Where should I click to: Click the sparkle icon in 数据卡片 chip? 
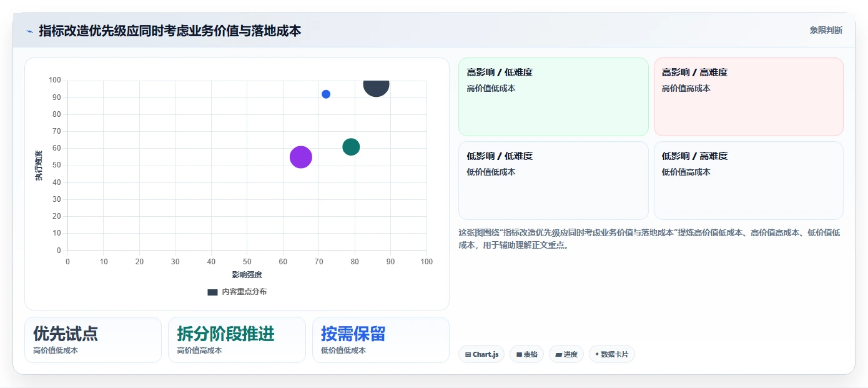click(597, 354)
